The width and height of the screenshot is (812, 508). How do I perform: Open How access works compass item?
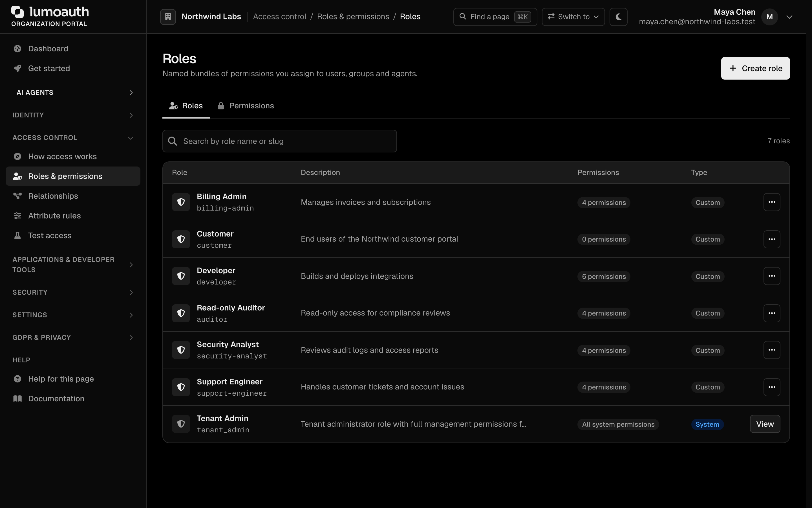(73, 157)
